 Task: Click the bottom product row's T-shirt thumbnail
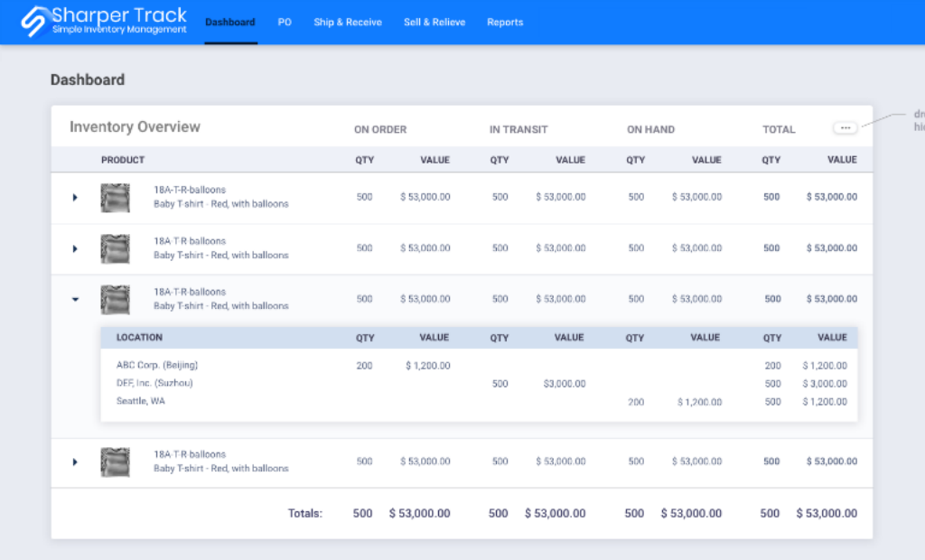115,462
